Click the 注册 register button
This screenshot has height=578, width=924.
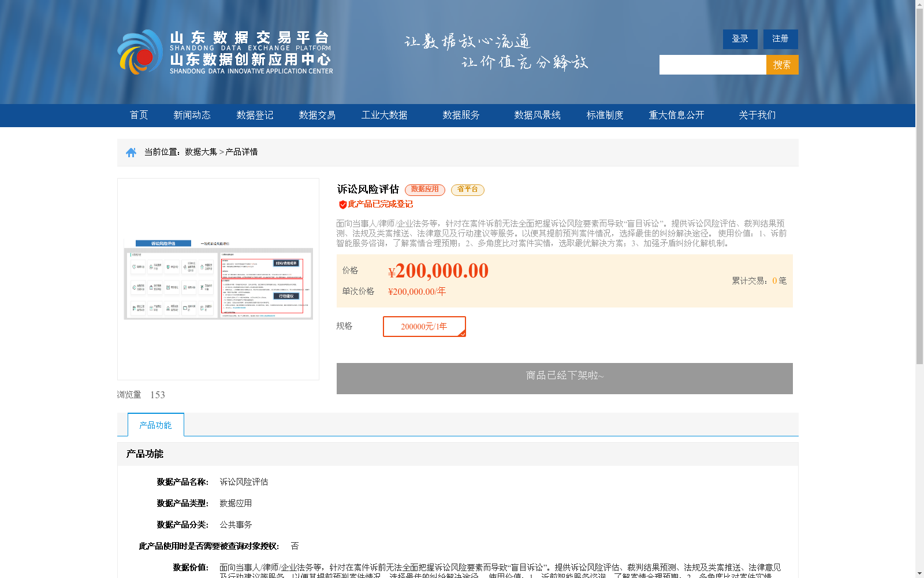780,39
